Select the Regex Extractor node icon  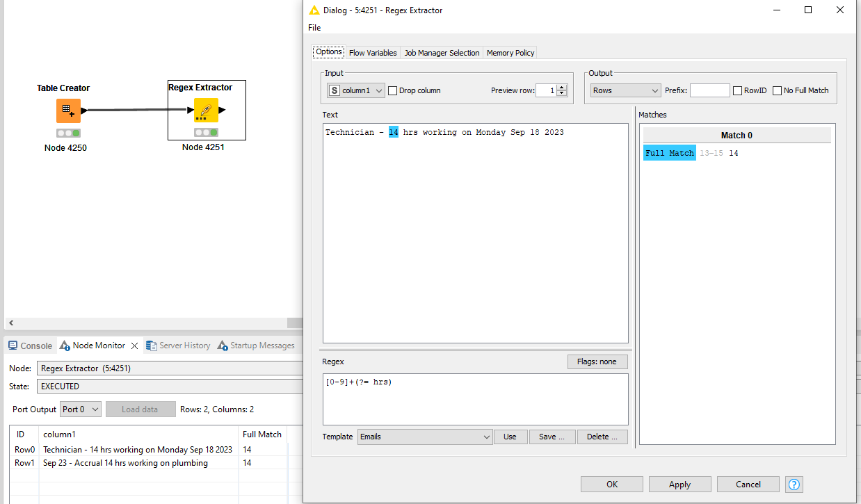206,110
